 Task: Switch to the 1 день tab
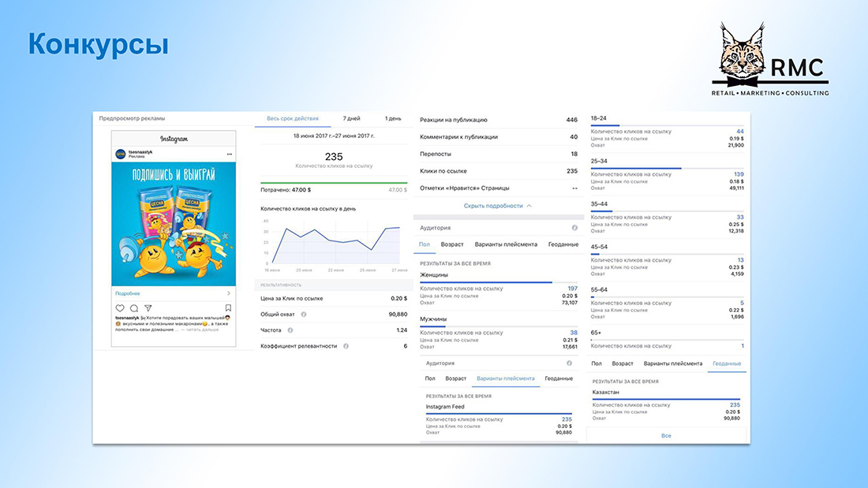click(x=393, y=119)
